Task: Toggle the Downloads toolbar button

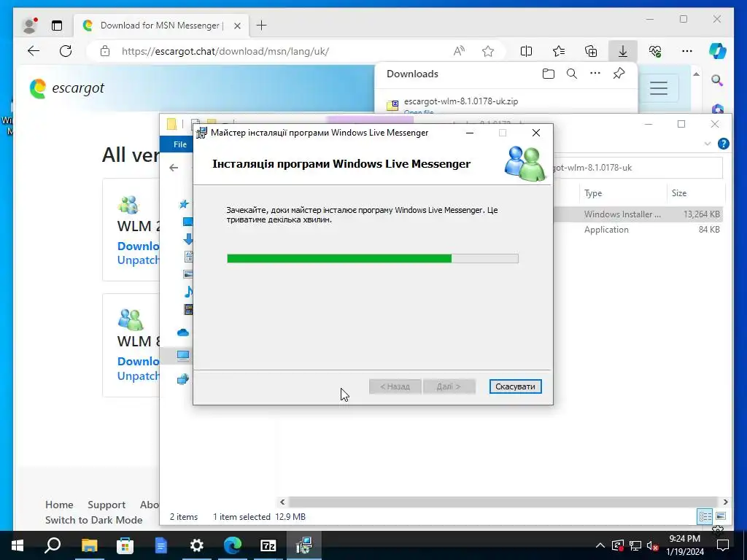Action: pyautogui.click(x=623, y=51)
